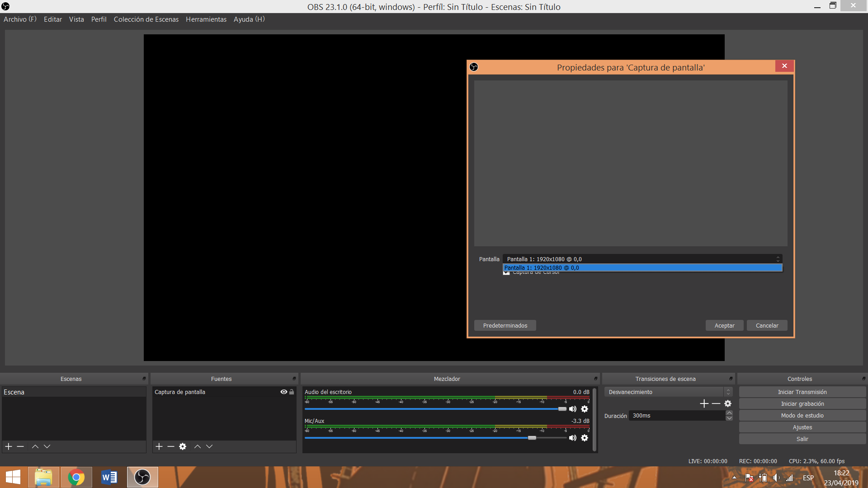The height and width of the screenshot is (488, 868).
Task: Toggle lock on Captura de pantalla source
Action: tap(292, 392)
